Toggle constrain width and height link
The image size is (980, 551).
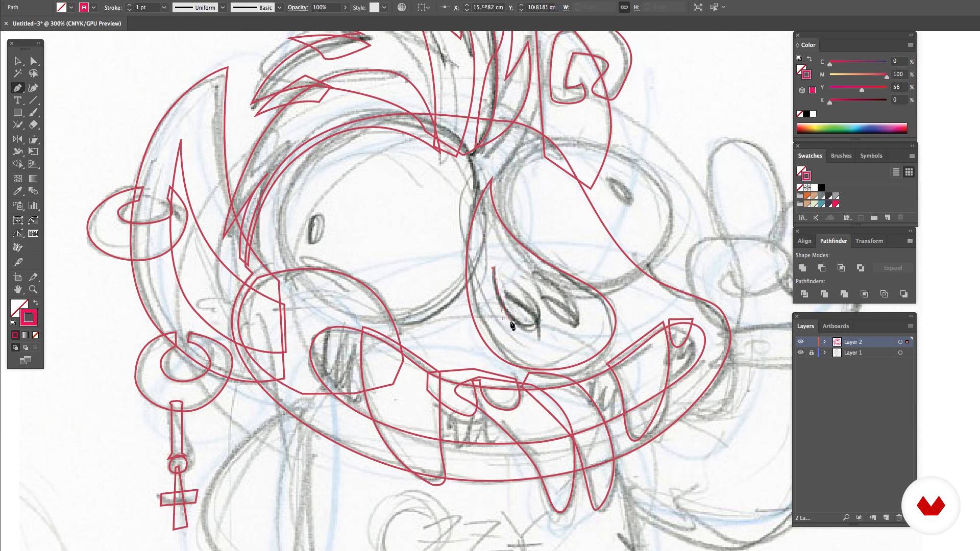pyautogui.click(x=624, y=7)
